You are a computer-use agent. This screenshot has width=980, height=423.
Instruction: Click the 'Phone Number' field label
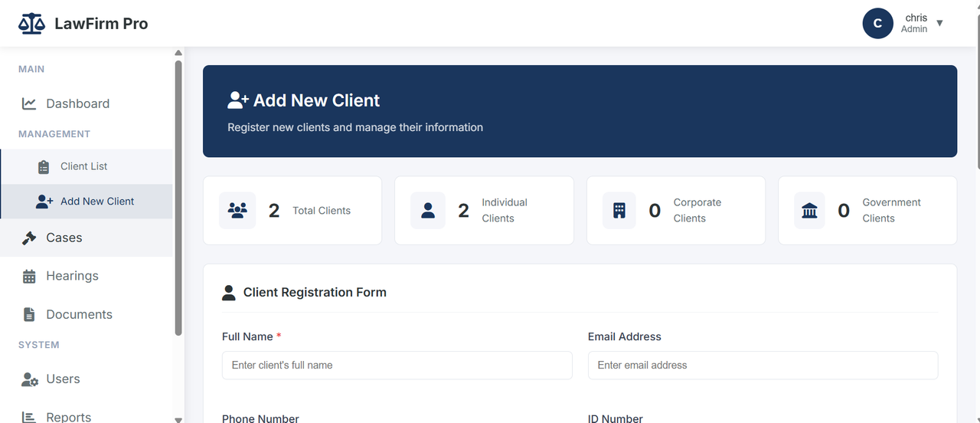260,418
